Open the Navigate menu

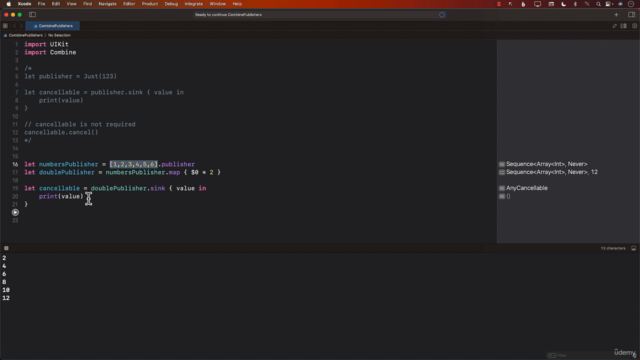coord(107,4)
